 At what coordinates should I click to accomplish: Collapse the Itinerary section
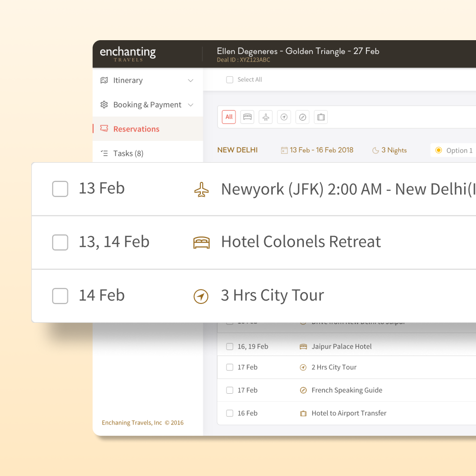190,80
